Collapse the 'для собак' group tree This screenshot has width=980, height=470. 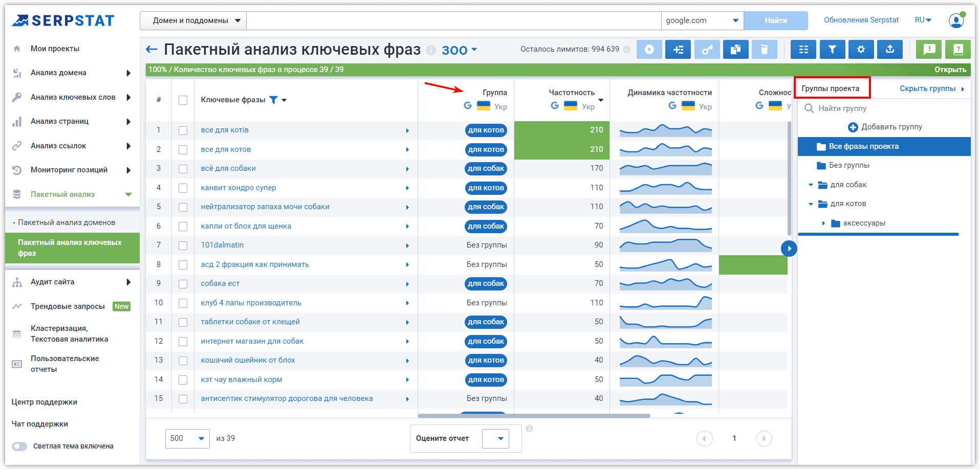coord(811,185)
